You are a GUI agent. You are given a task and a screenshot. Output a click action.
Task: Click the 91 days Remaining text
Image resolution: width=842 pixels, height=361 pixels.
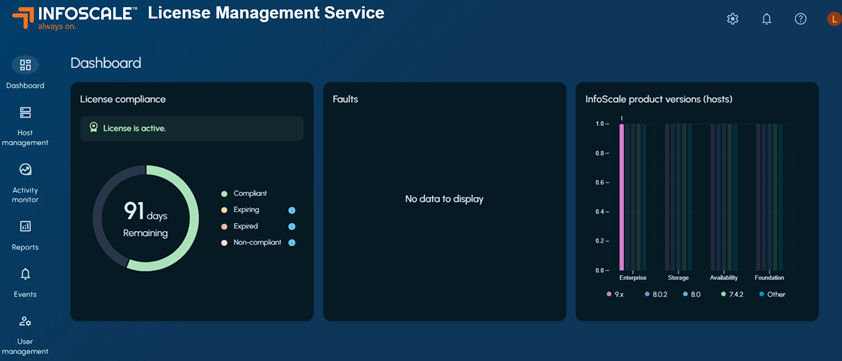coord(146,219)
